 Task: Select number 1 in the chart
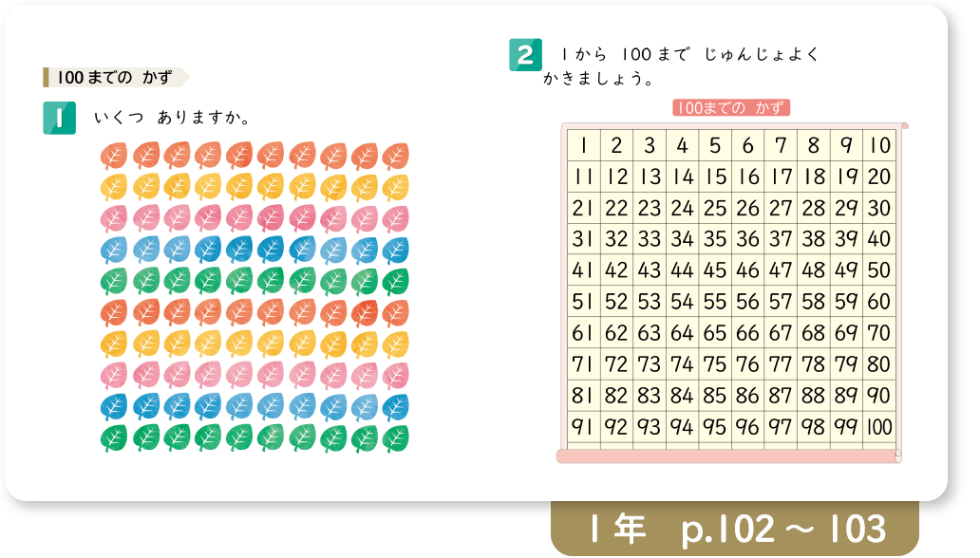pos(583,145)
